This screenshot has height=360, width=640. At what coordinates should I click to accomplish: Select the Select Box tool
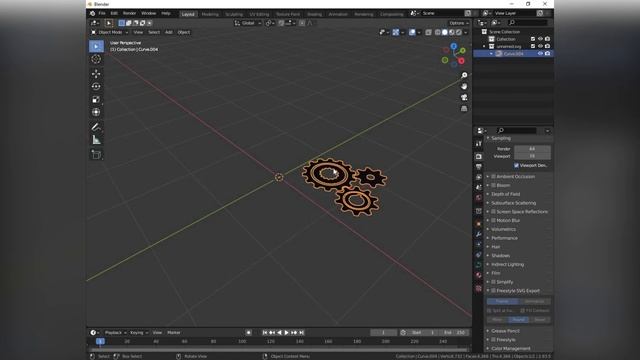[96, 46]
